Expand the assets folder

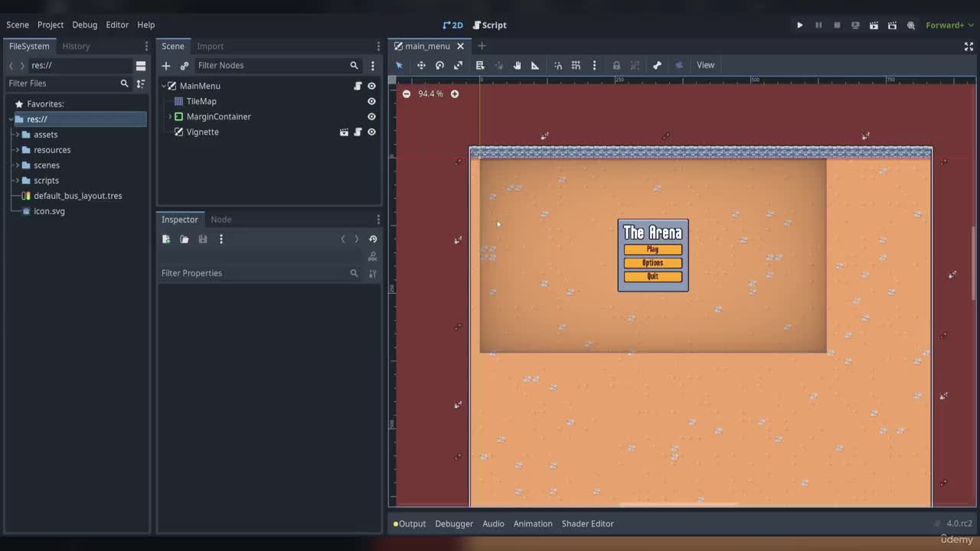17,135
